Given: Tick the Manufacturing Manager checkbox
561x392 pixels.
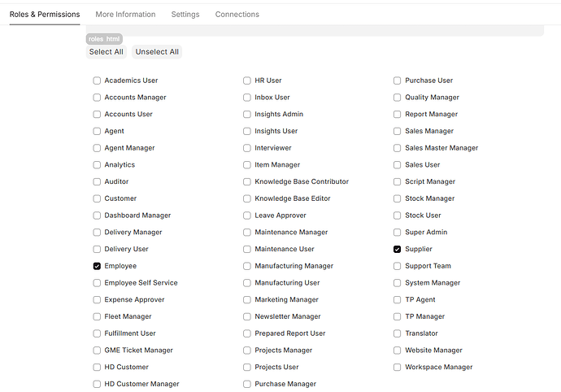Looking at the screenshot, I should pyautogui.click(x=247, y=266).
